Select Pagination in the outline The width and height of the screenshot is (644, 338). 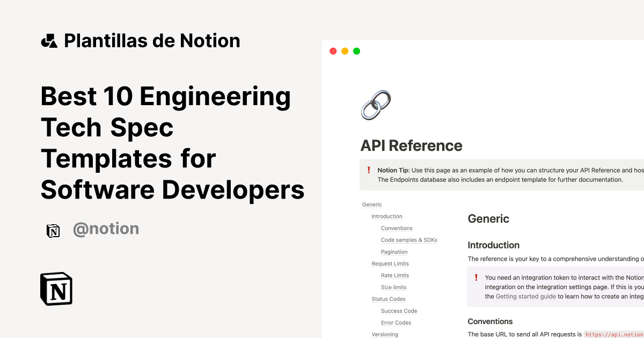[394, 252]
